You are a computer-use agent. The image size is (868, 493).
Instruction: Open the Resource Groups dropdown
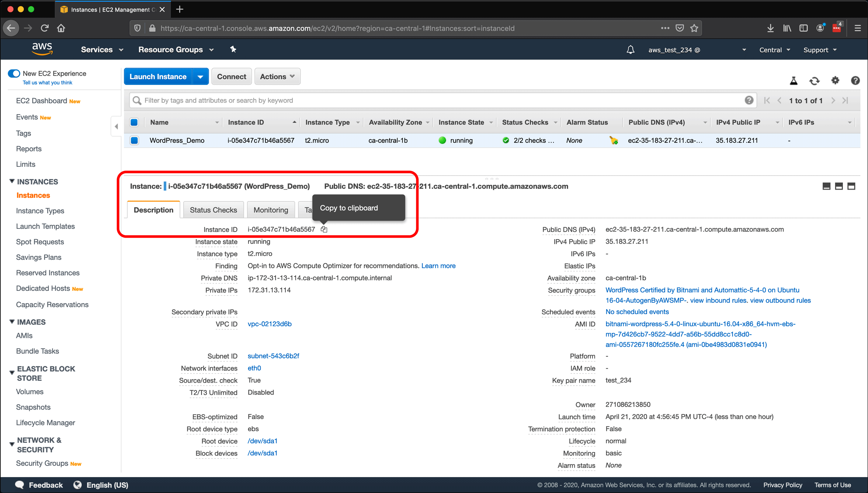tap(176, 49)
